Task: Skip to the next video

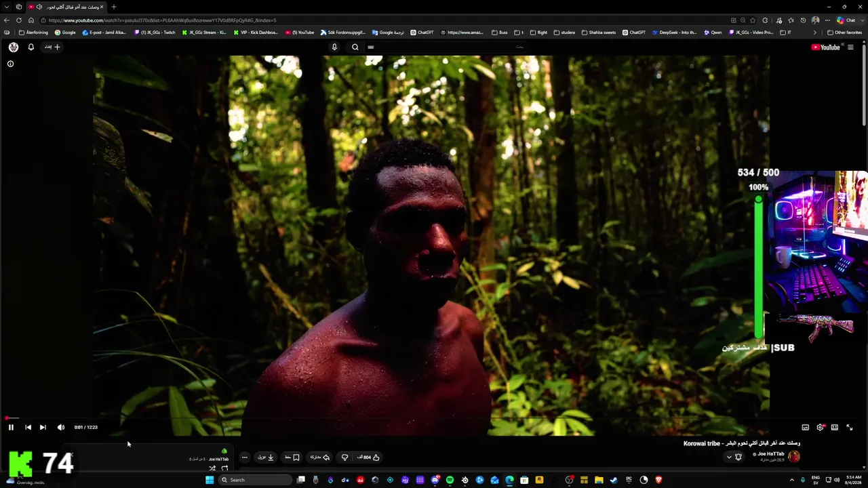Action: pyautogui.click(x=43, y=427)
